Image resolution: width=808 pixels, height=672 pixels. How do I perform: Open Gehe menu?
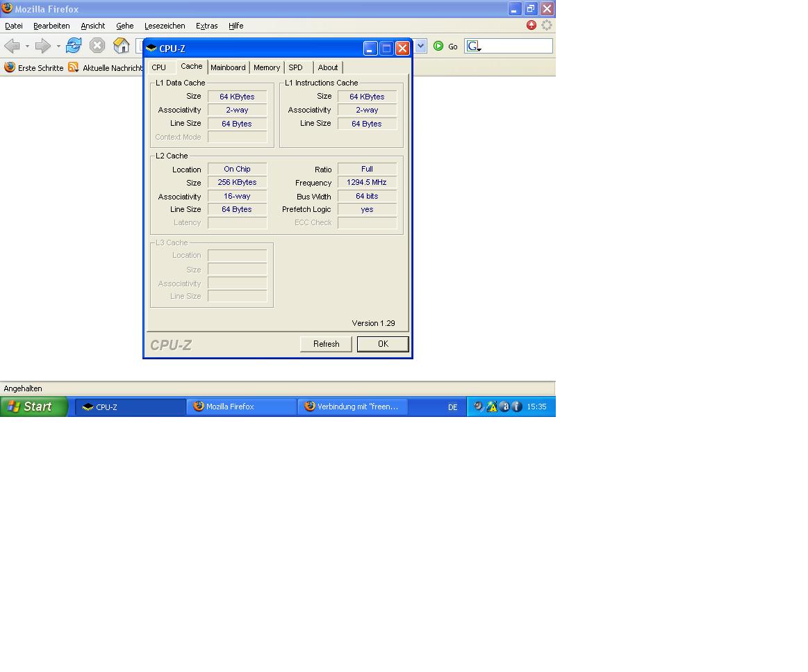[124, 26]
